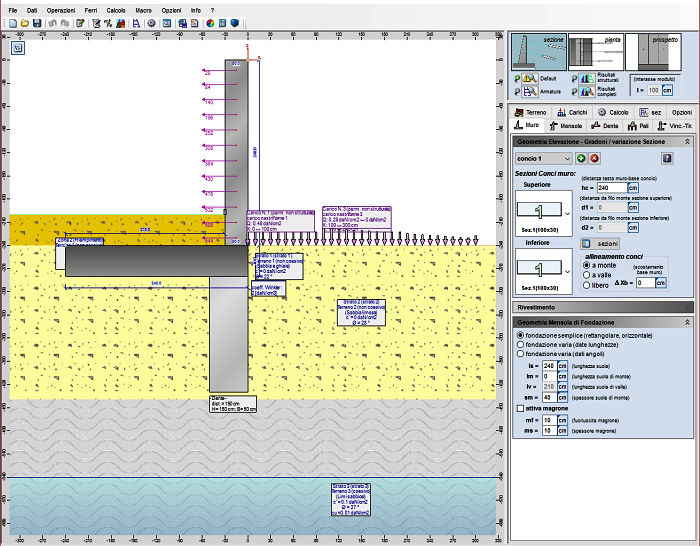
Task: Click the color wheel toolbar icon
Action: (x=210, y=22)
